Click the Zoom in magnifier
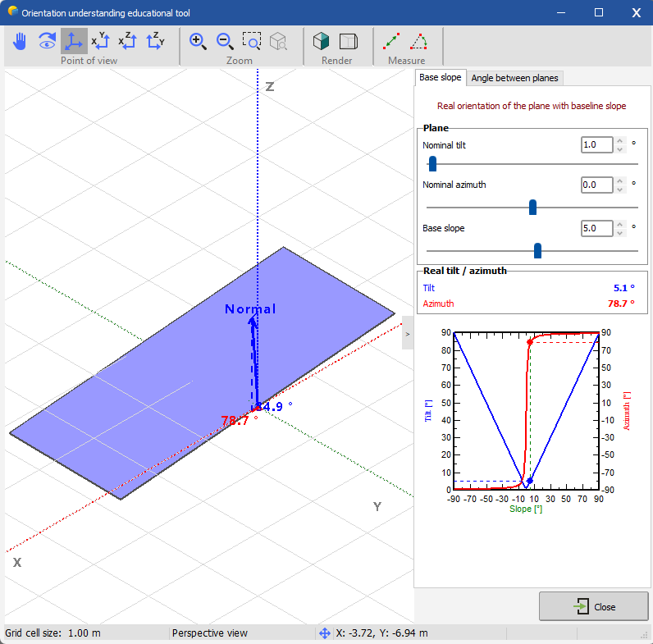 click(x=198, y=41)
